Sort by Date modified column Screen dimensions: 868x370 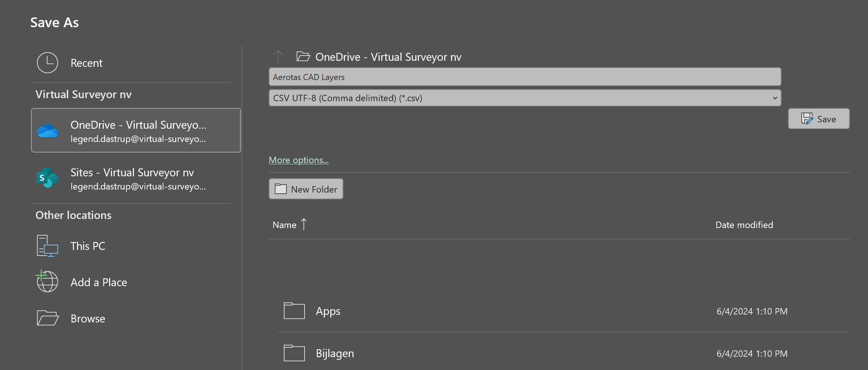744,225
